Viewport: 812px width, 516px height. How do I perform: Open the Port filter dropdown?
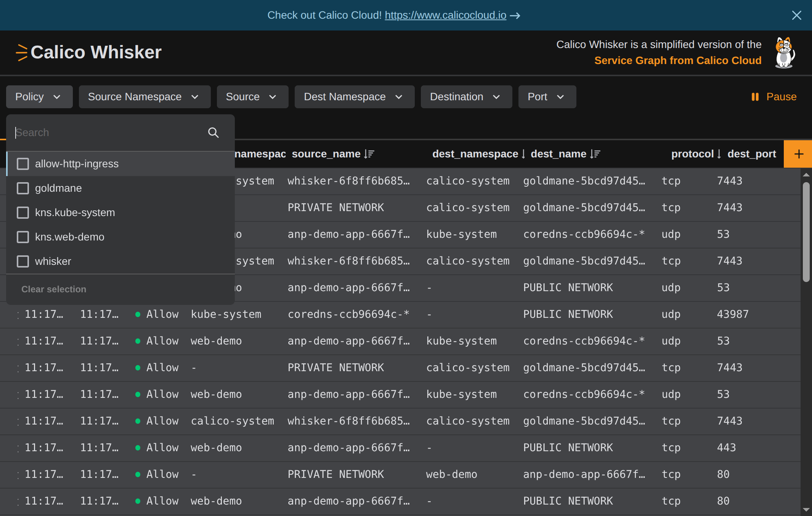click(547, 97)
